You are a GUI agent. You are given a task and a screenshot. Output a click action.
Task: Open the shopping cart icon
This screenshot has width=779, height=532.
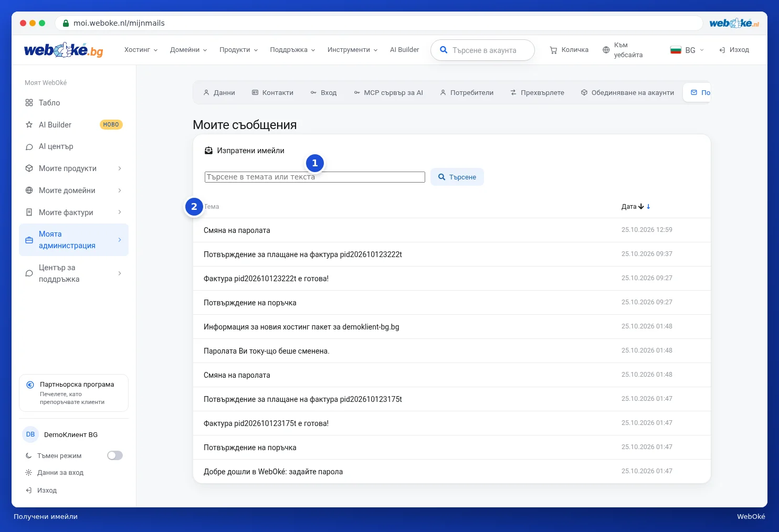pos(553,50)
